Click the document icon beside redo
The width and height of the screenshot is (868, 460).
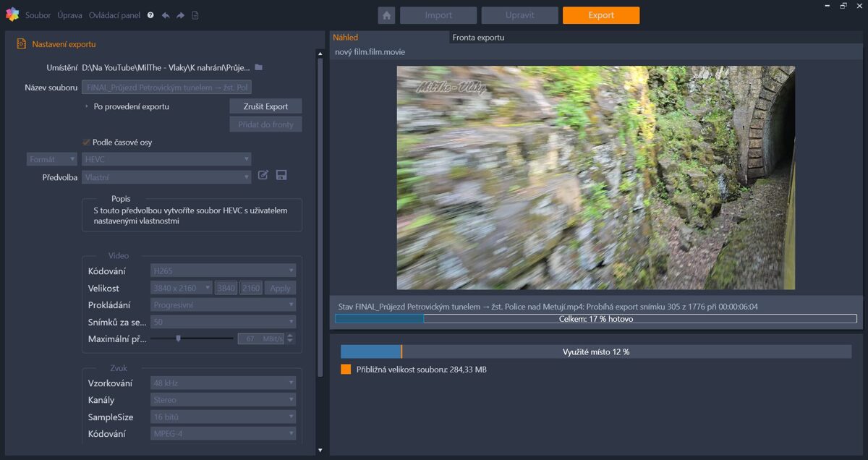195,15
